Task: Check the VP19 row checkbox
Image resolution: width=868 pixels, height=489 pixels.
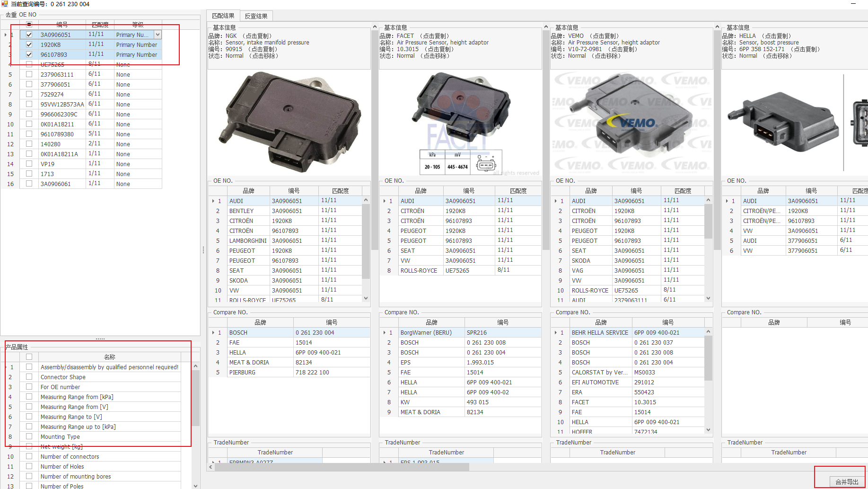Action: (x=29, y=164)
